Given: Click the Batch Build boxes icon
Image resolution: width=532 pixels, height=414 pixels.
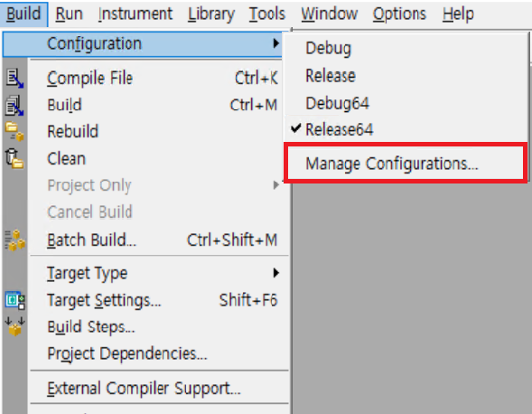Looking at the screenshot, I should [15, 240].
